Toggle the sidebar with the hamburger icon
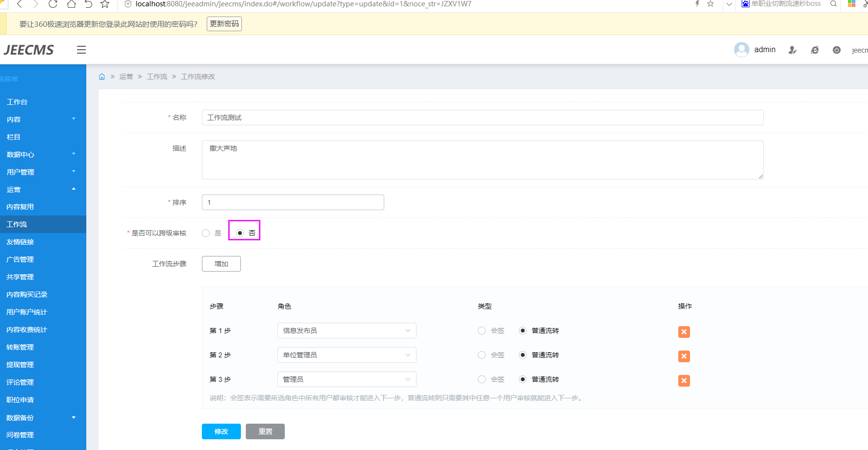 tap(81, 50)
